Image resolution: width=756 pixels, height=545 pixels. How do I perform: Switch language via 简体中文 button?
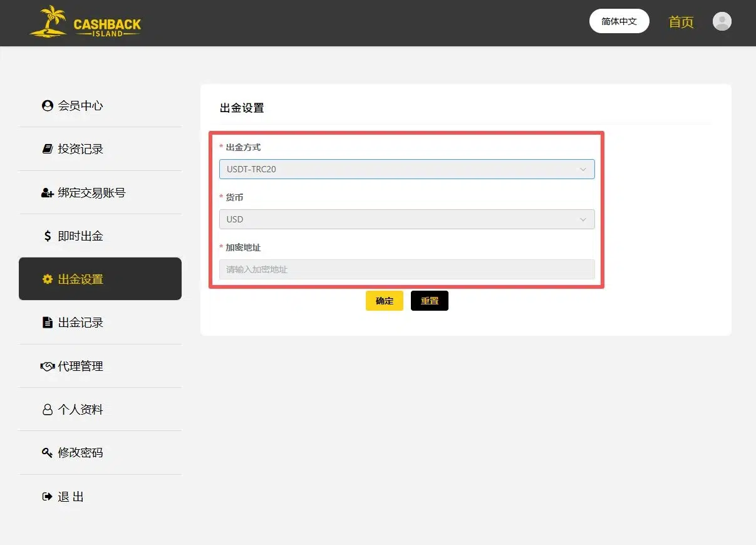619,21
